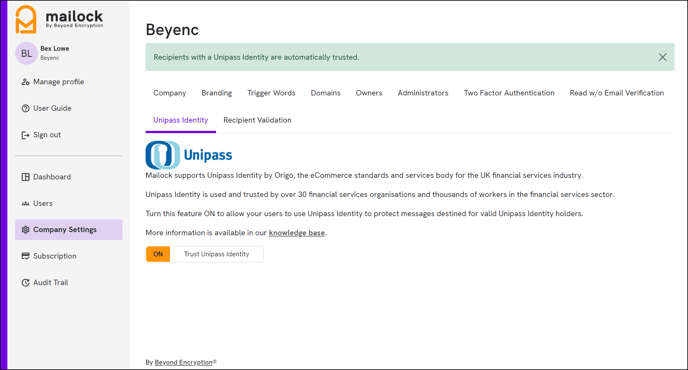Click the Manage profile person icon
Viewport: 688px width, 370px height.
click(25, 82)
